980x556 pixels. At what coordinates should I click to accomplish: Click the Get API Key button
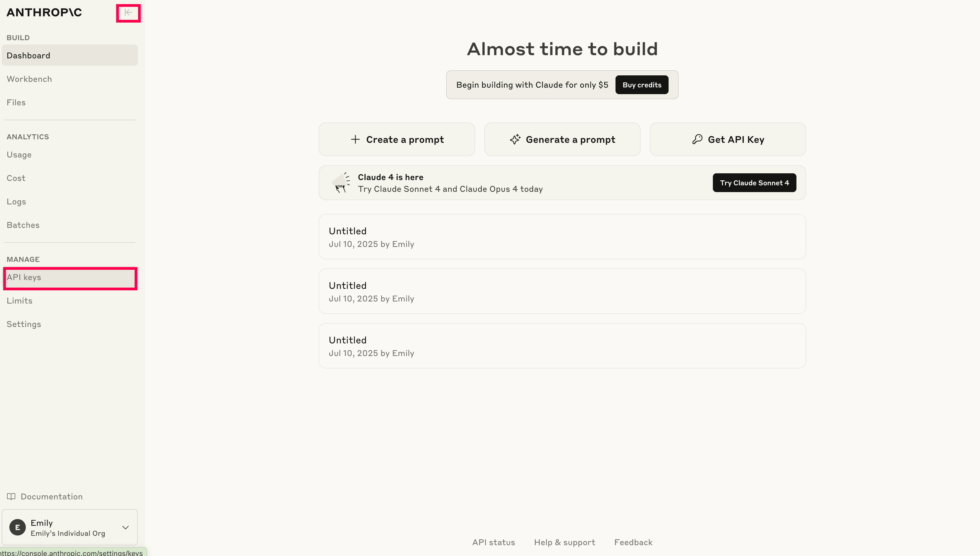728,139
